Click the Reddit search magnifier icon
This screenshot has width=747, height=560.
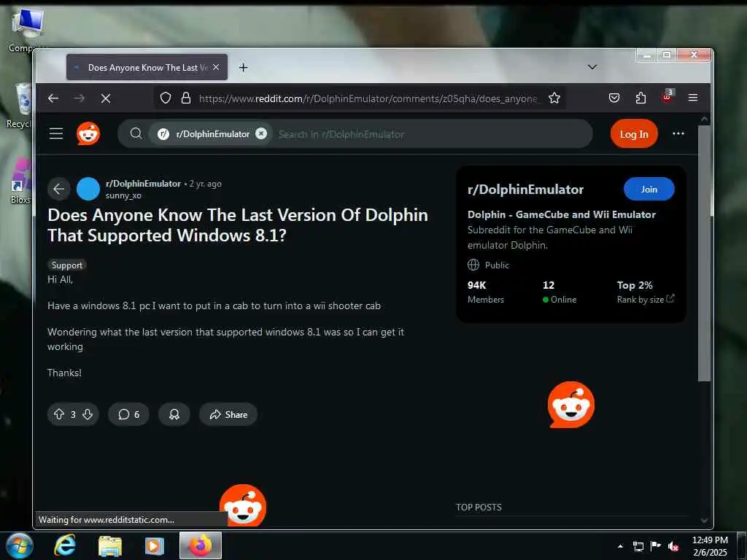(x=136, y=133)
